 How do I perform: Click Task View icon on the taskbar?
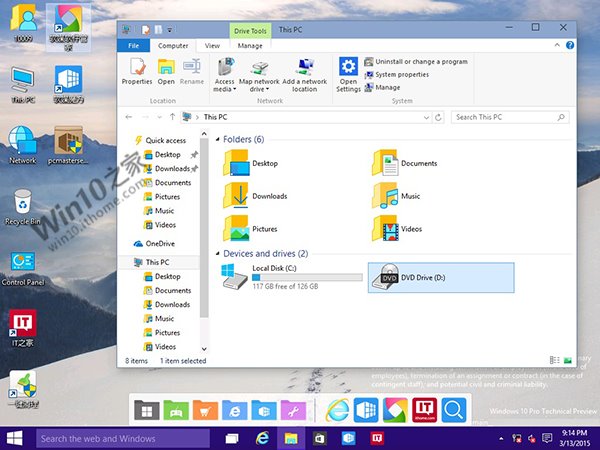pyautogui.click(x=232, y=438)
